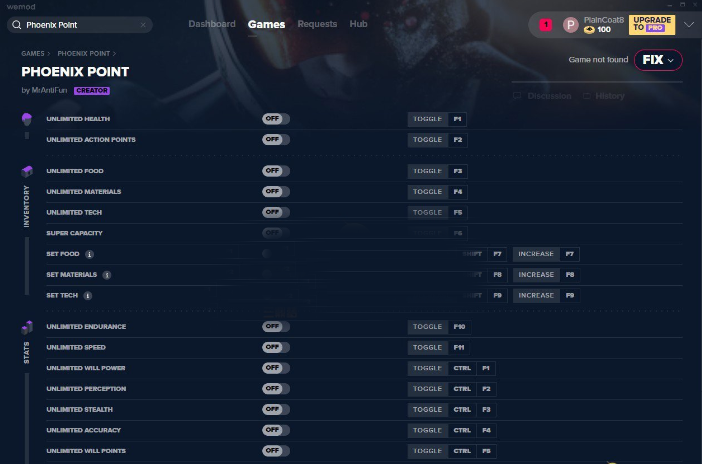Click Set Food Increase F7 hotkey
This screenshot has width=702, height=464.
pyautogui.click(x=546, y=254)
